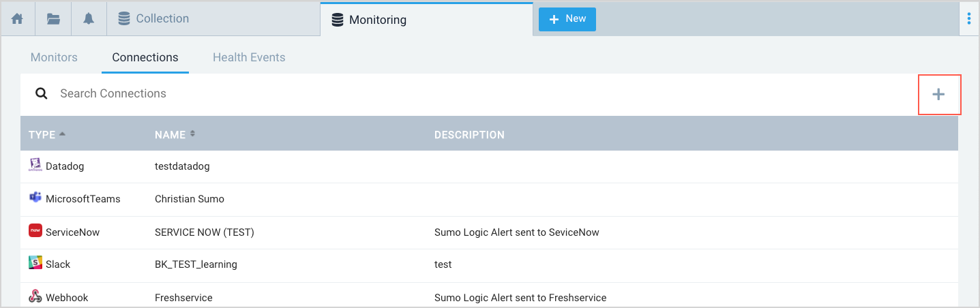Switch to the Monitors tab
The width and height of the screenshot is (980, 308).
coord(54,57)
